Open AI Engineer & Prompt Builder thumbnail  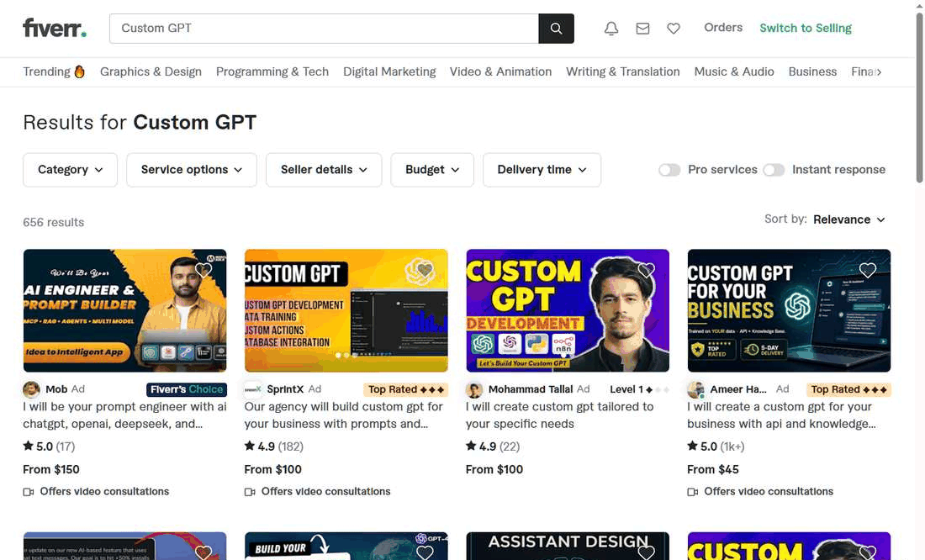[x=124, y=310]
